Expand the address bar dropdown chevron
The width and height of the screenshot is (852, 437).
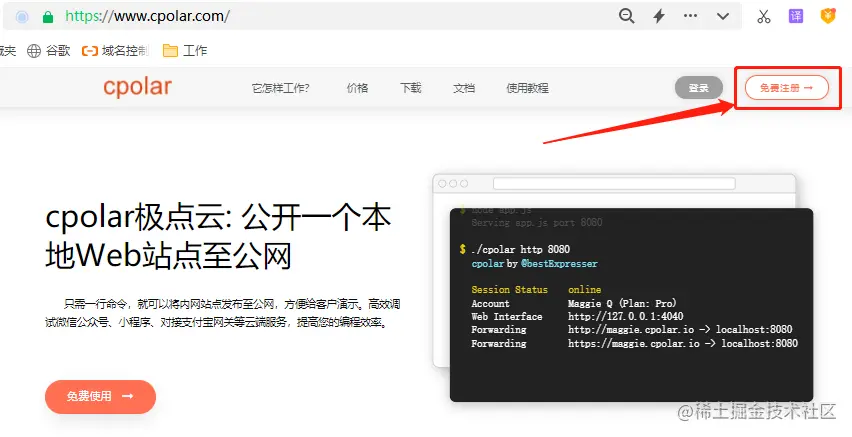722,17
